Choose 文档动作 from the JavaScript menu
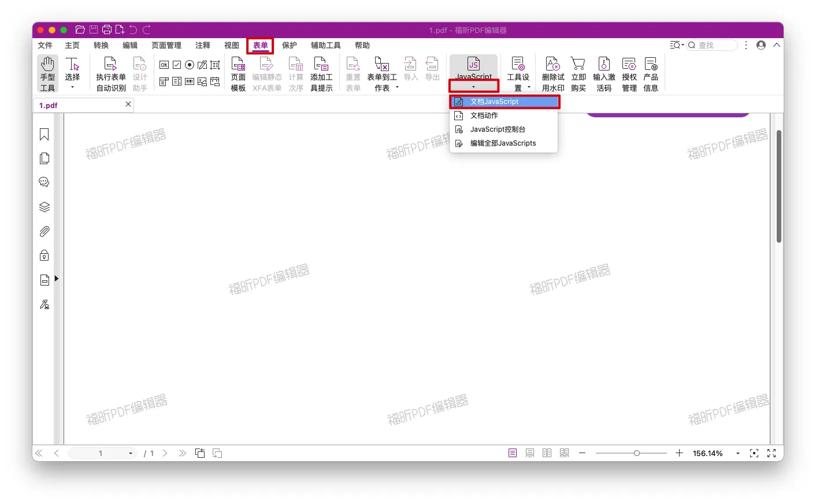This screenshot has width=816, height=504. [x=484, y=116]
